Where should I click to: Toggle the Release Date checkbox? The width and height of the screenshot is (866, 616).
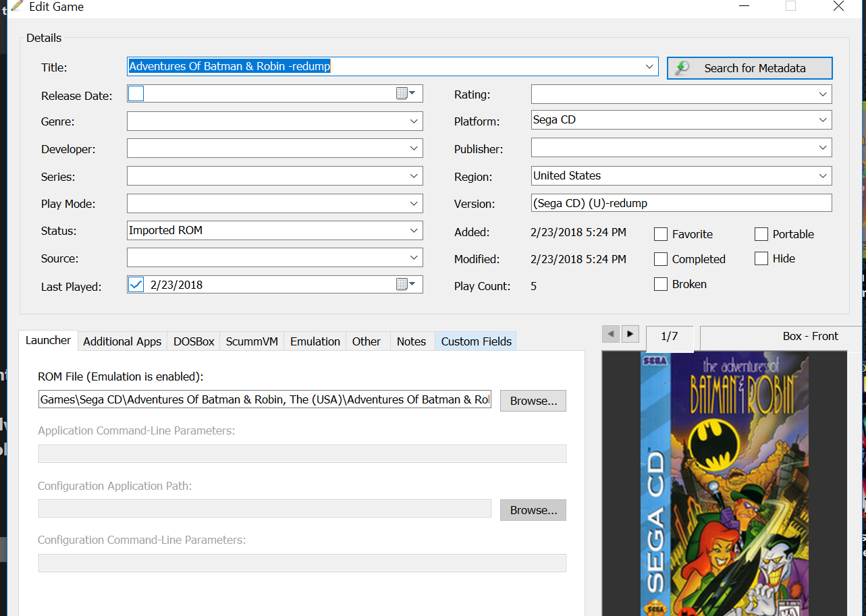click(136, 94)
